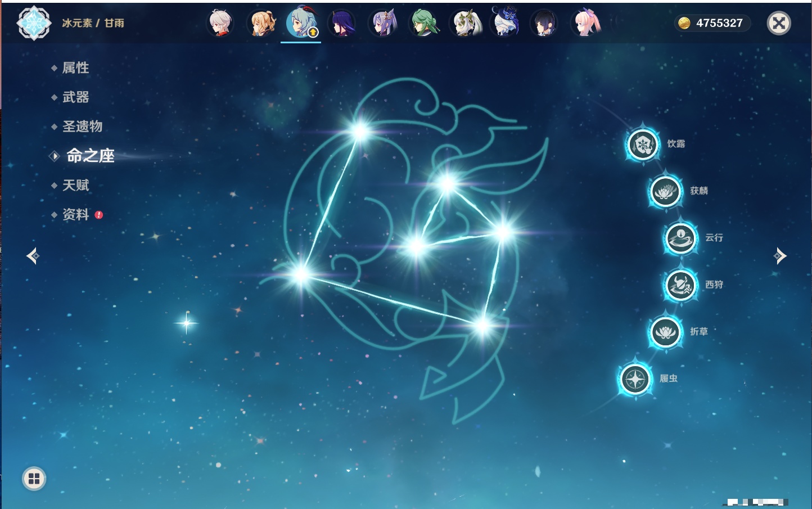
Task: Go to next character with right arrow
Action: (x=779, y=256)
